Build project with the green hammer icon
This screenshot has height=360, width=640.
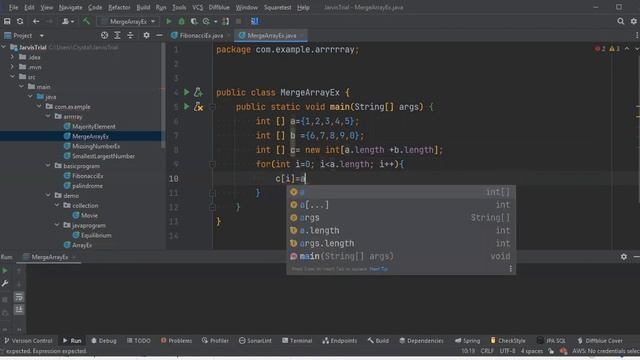pos(86,21)
